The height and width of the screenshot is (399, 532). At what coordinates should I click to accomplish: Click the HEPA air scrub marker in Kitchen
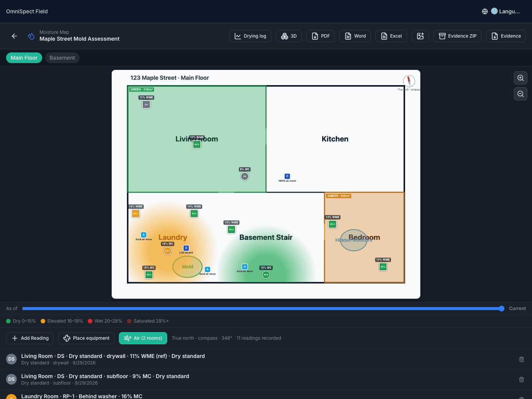tap(287, 176)
